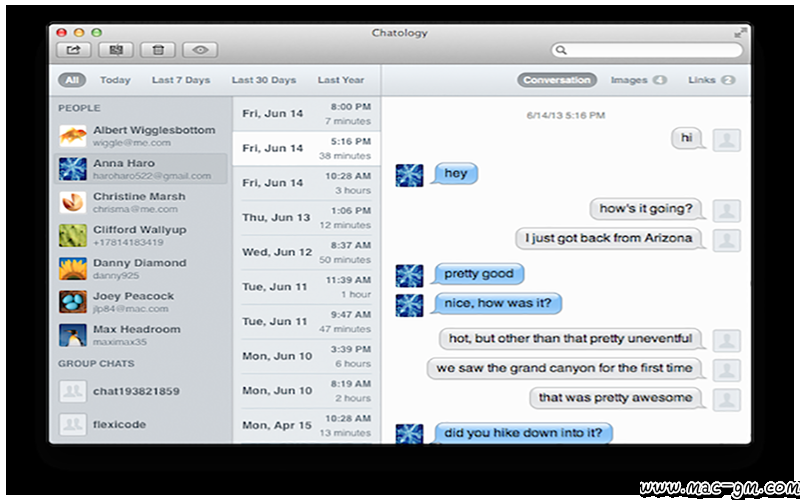Click the "hey" message bubble
The image size is (800, 500).
455,173
